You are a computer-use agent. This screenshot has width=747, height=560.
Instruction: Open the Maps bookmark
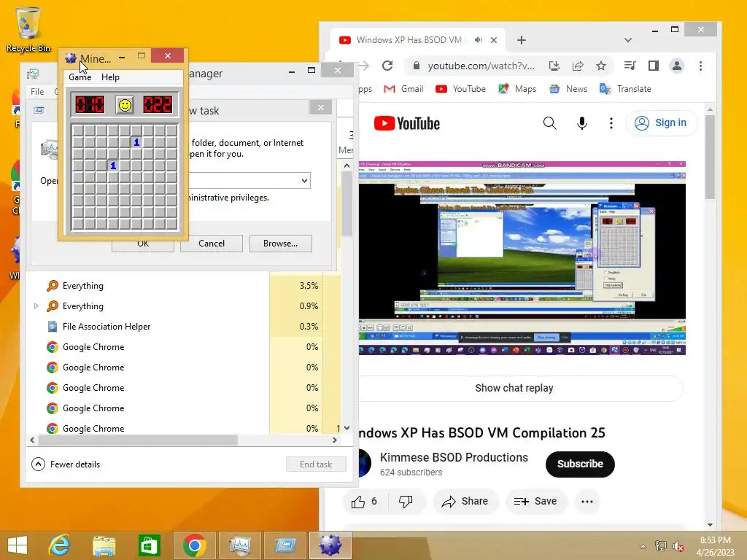pos(517,89)
